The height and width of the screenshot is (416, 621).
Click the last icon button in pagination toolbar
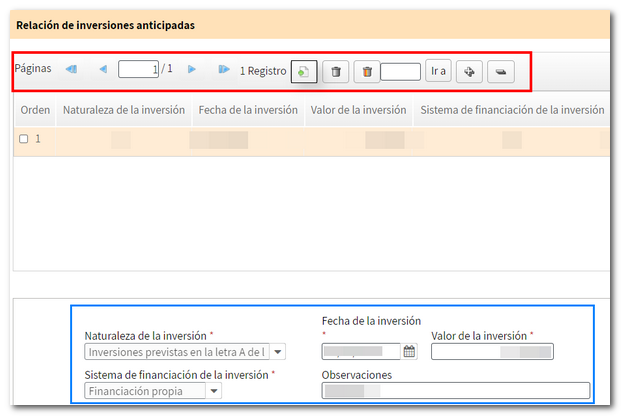(x=501, y=71)
